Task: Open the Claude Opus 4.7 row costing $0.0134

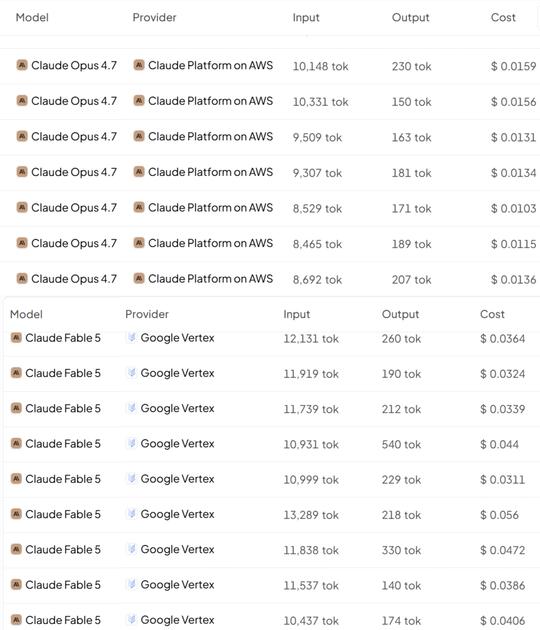Action: (270, 172)
